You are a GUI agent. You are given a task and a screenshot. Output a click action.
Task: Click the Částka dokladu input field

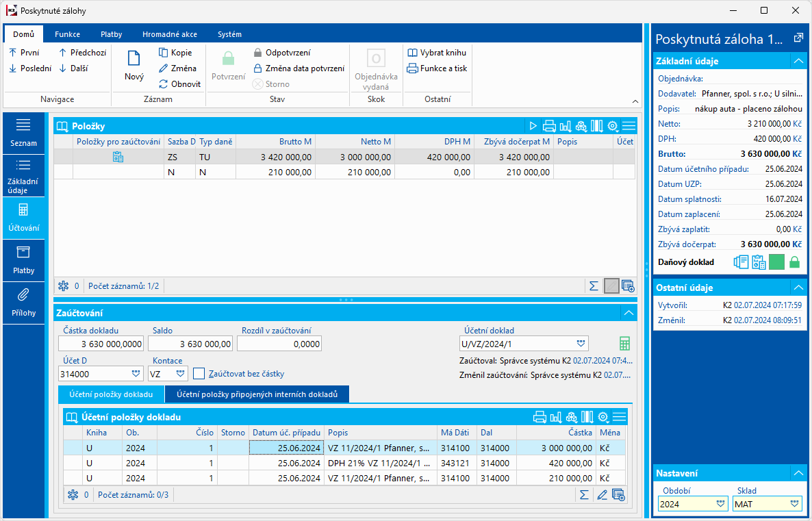pos(102,344)
